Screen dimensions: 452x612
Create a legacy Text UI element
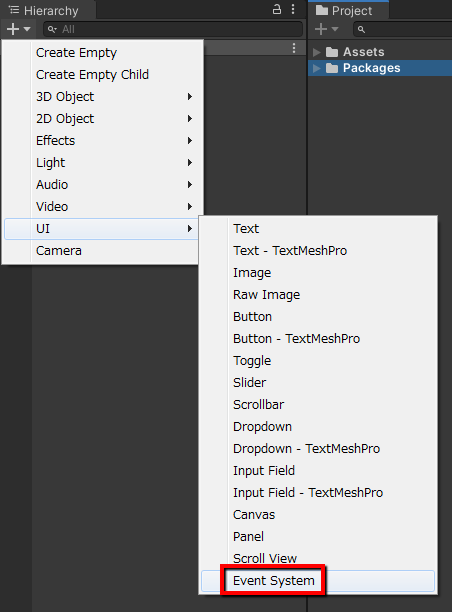318,229
